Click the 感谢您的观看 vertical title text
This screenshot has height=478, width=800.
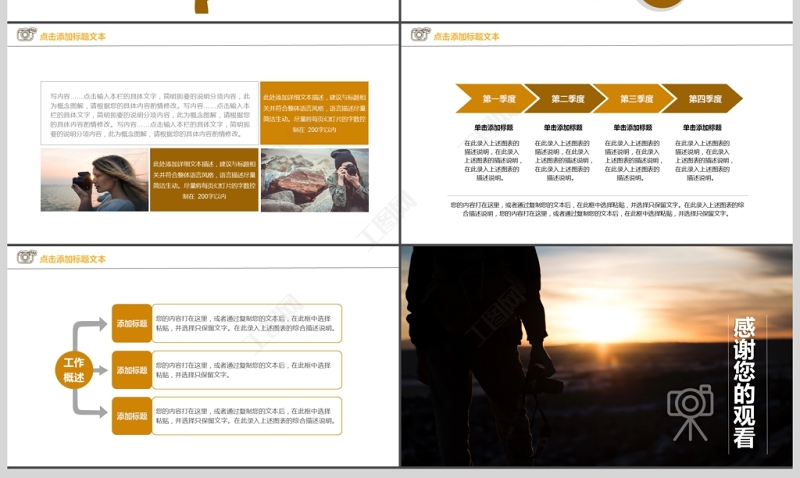point(744,383)
